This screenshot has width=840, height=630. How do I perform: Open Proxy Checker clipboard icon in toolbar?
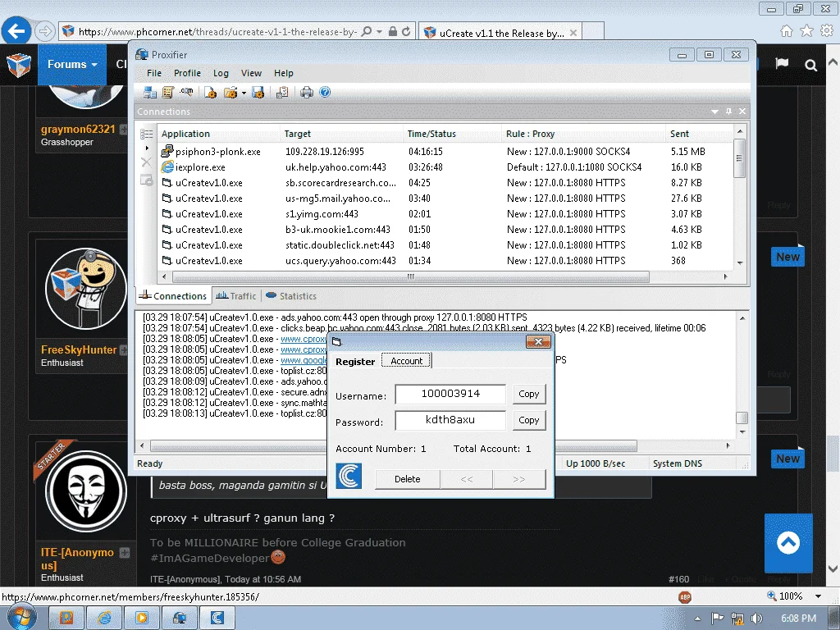point(282,92)
